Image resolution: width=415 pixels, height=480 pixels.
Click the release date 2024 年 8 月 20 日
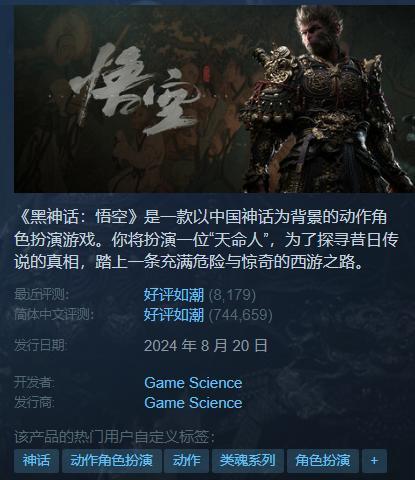206,346
